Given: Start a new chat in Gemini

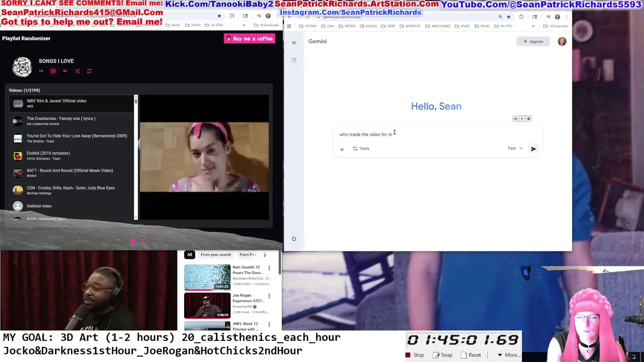Looking at the screenshot, I should pyautogui.click(x=294, y=60).
